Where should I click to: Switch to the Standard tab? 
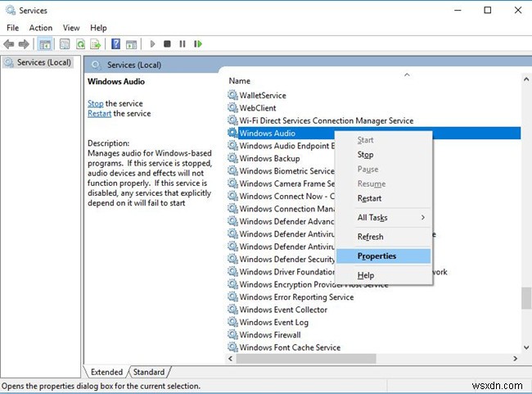[149, 372]
